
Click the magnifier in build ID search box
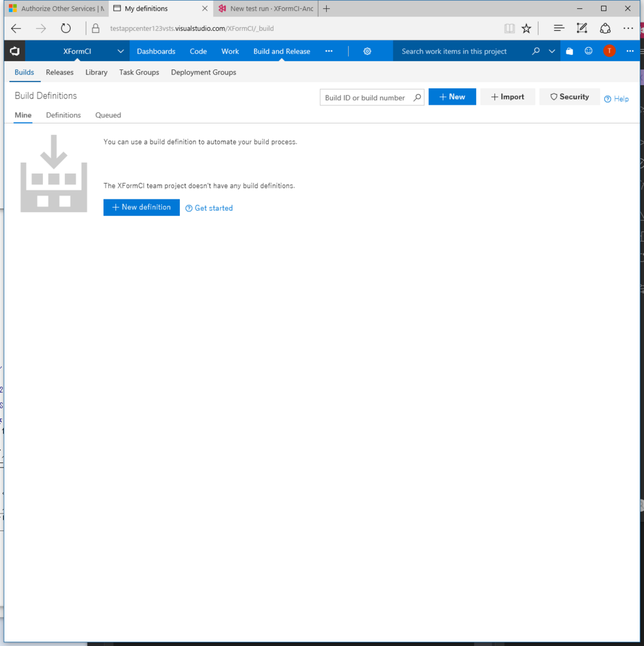click(418, 98)
